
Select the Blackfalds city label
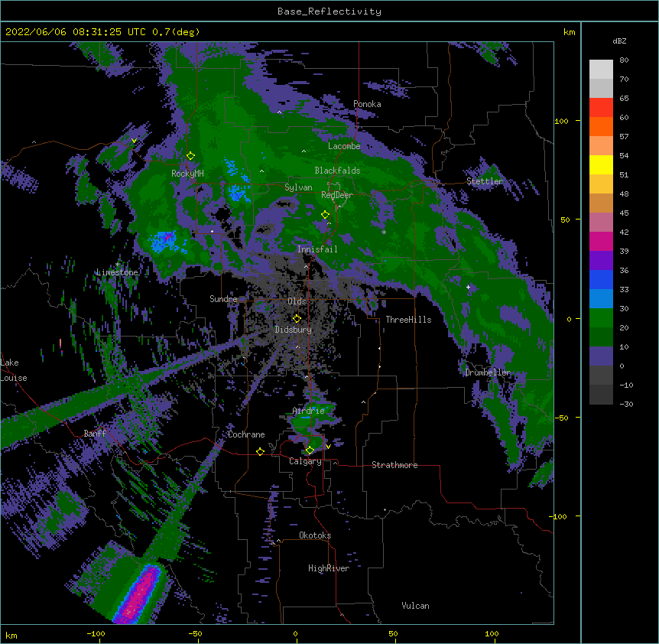click(x=337, y=171)
